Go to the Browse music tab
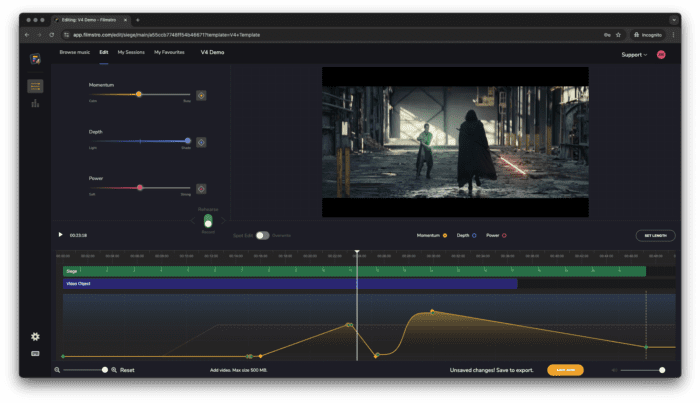This screenshot has height=403, width=700. 75,51
